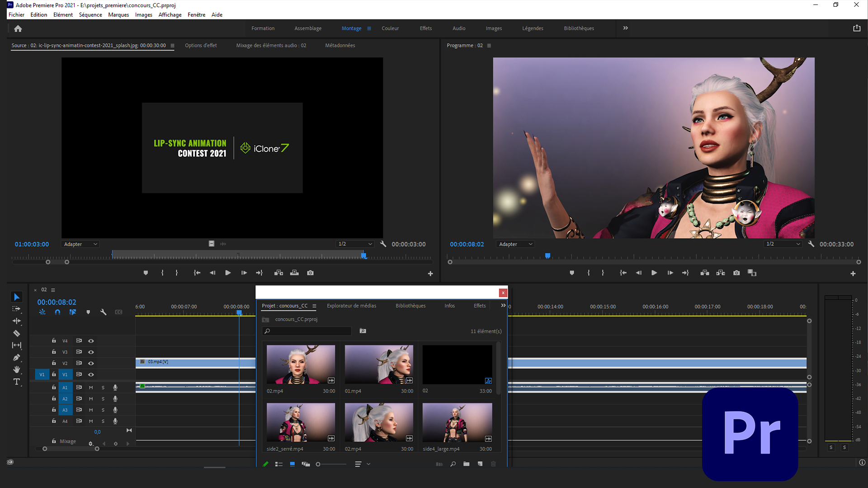The width and height of the screenshot is (868, 488).
Task: Toggle insert sequences as nests option
Action: (x=42, y=312)
